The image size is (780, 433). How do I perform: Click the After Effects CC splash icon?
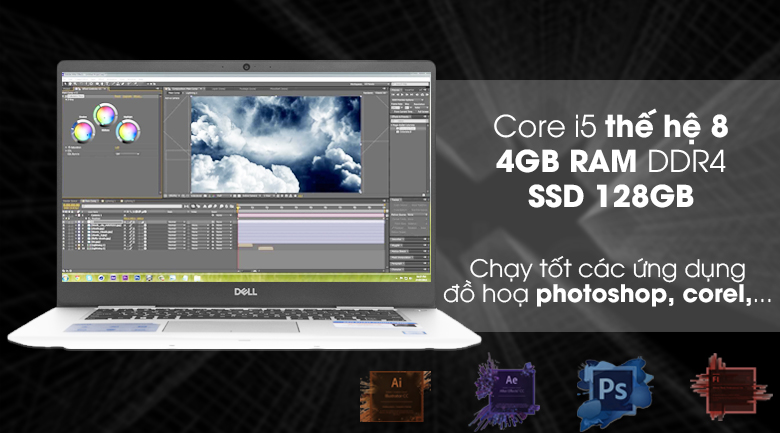[x=505, y=393]
